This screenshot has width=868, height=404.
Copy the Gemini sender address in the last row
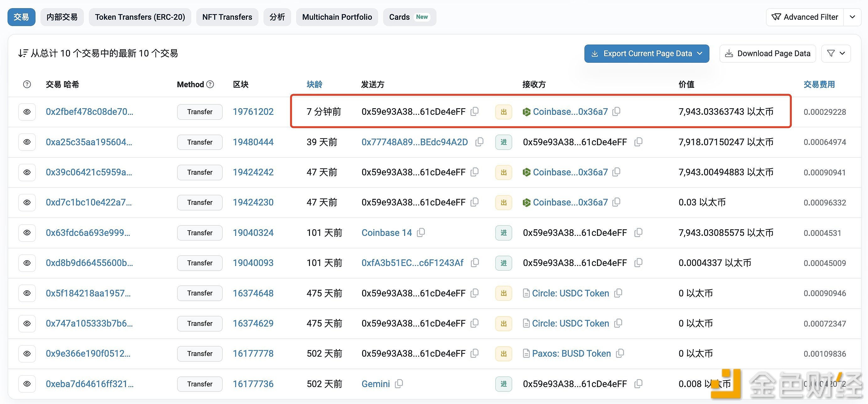399,384
